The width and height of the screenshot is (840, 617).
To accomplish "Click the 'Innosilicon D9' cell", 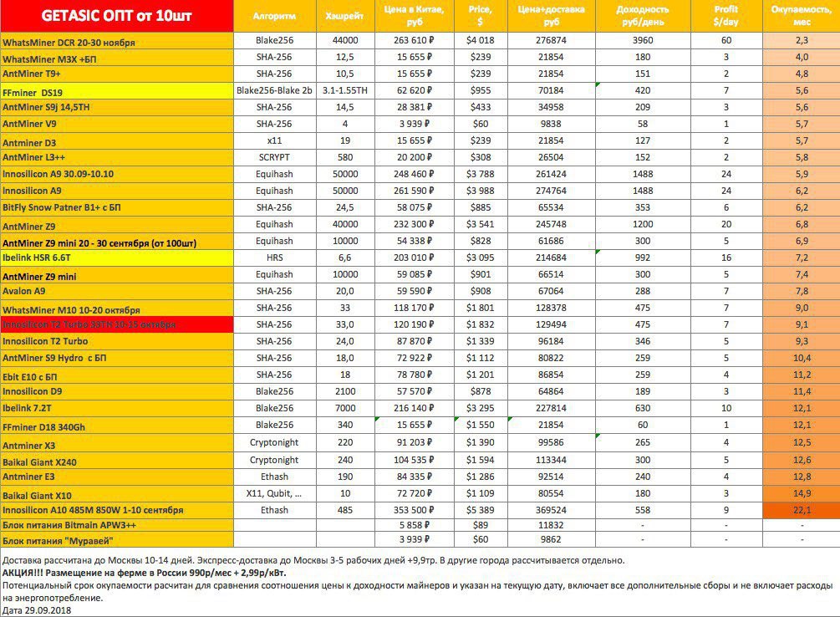I will click(x=117, y=392).
